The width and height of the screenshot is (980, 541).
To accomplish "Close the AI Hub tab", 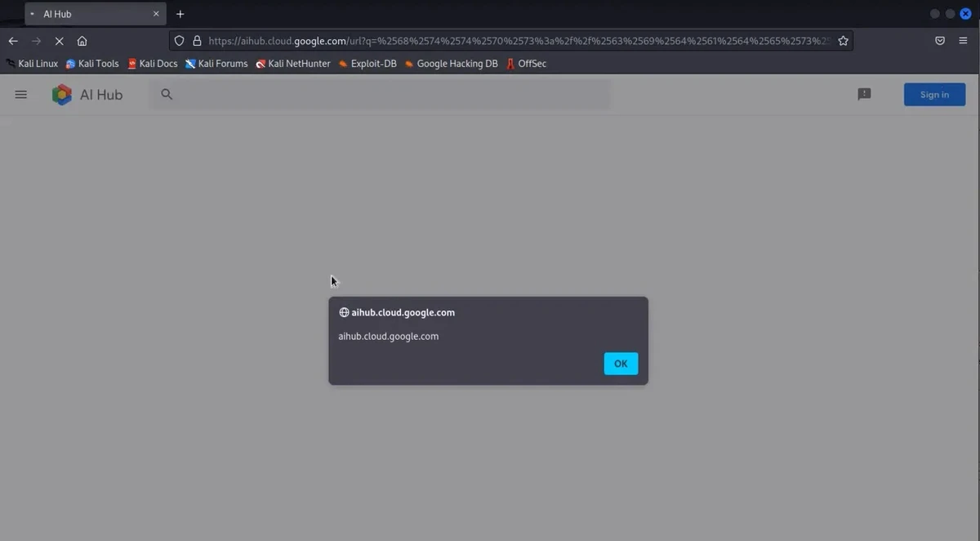I will 156,14.
